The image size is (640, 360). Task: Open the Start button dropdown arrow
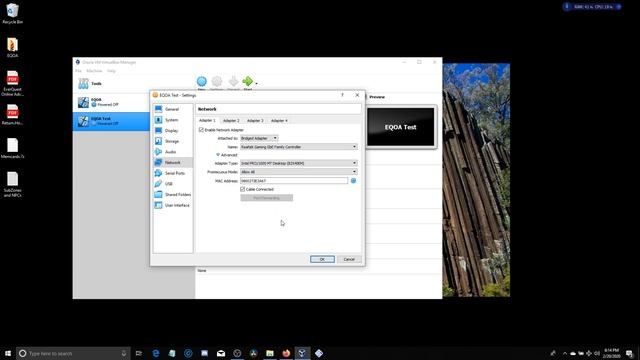tap(256, 84)
